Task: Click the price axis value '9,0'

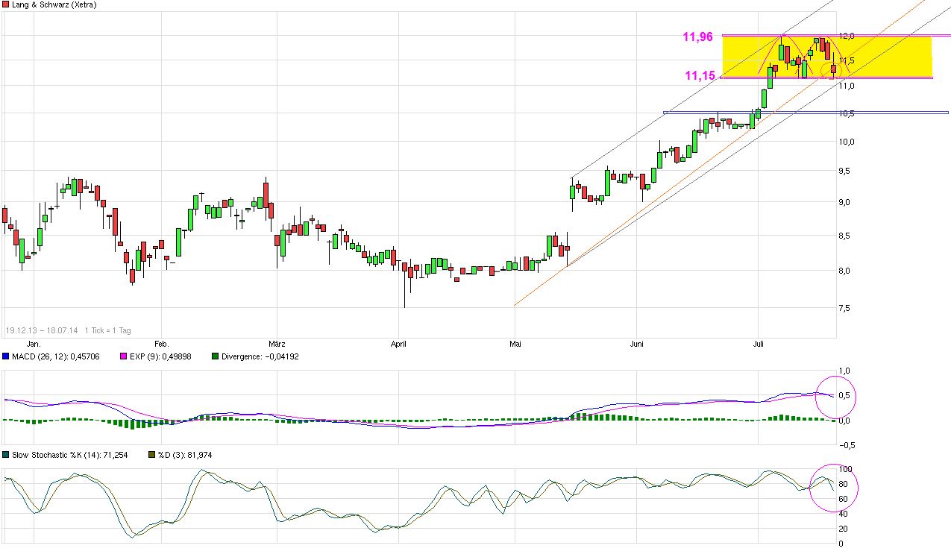Action: (x=846, y=202)
